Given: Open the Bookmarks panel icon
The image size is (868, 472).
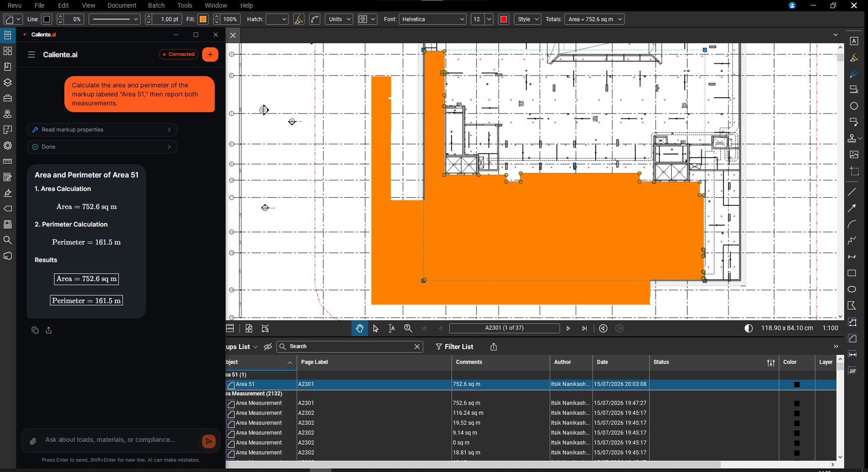Looking at the screenshot, I should [8, 67].
